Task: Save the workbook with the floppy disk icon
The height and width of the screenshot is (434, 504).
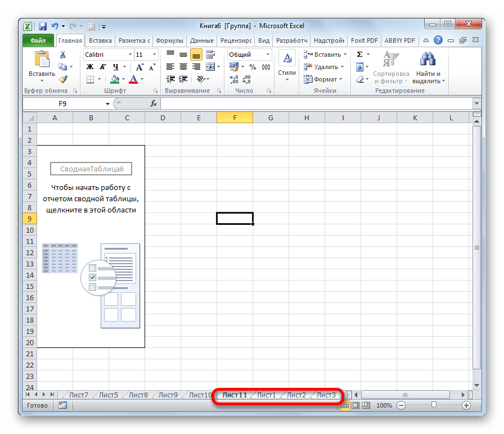Action: tap(42, 26)
